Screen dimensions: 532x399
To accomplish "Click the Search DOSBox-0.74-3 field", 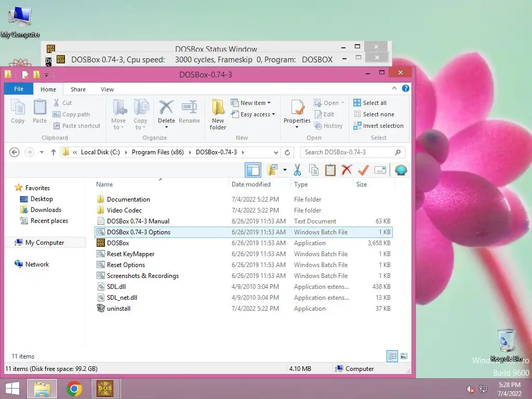I will pyautogui.click(x=353, y=152).
